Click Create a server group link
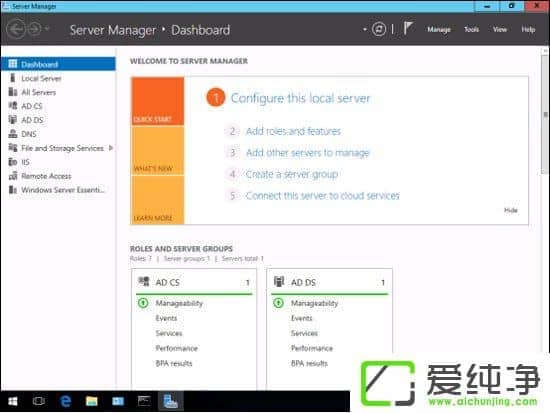This screenshot has height=413, width=550. (x=292, y=174)
